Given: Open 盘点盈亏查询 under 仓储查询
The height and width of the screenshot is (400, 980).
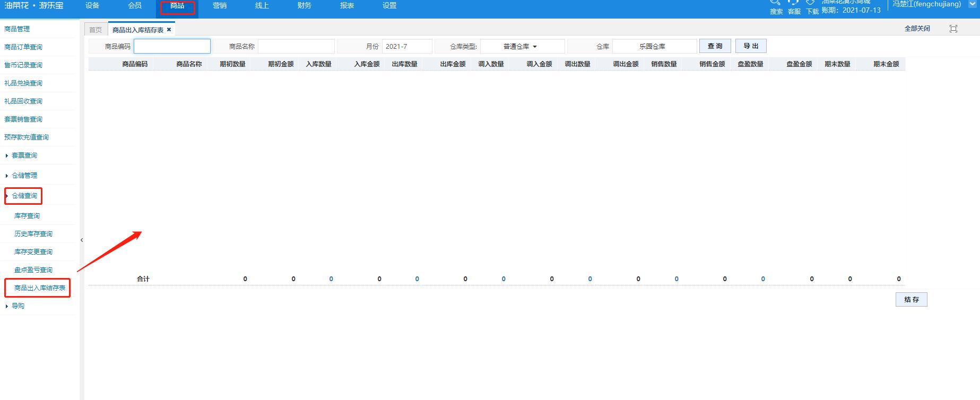Looking at the screenshot, I should 33,270.
